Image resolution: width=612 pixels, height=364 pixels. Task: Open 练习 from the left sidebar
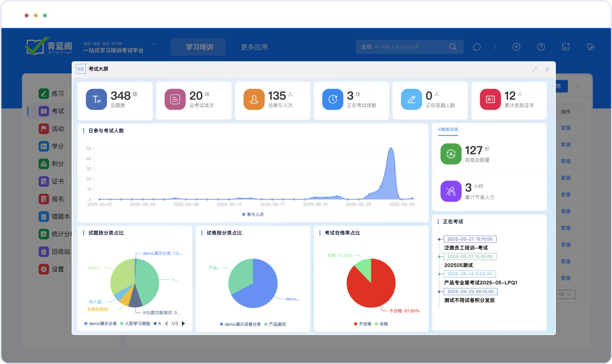(x=58, y=93)
